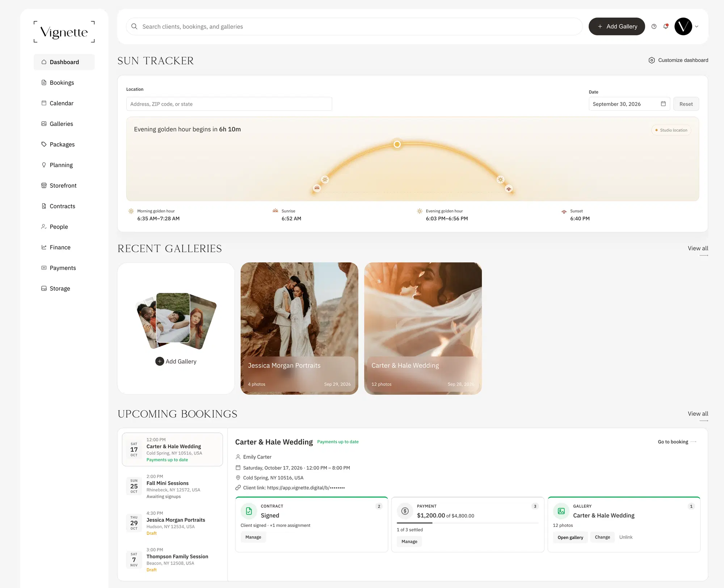Screen dimensions: 724x588
Task: Open gallery for Carter & Hale Wedding
Action: (570, 537)
